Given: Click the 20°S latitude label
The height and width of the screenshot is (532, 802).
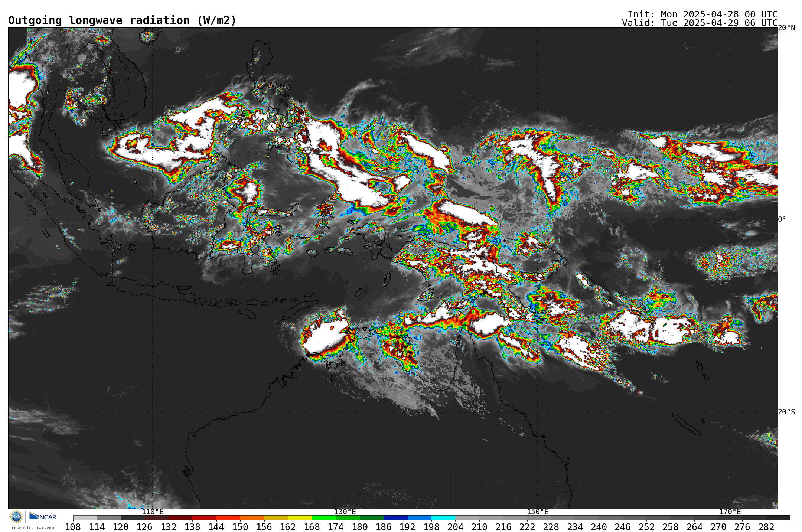Looking at the screenshot, I should click(x=786, y=412).
